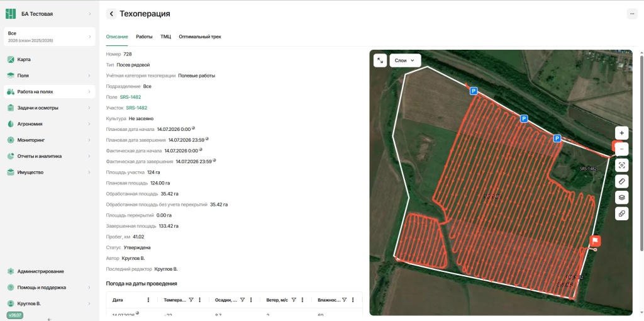Click the Дата column header
The height and width of the screenshot is (321, 644).
click(118, 300)
